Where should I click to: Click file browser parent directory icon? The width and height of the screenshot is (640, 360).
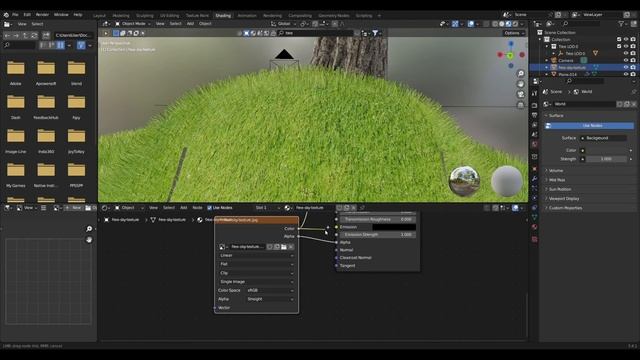(25, 36)
